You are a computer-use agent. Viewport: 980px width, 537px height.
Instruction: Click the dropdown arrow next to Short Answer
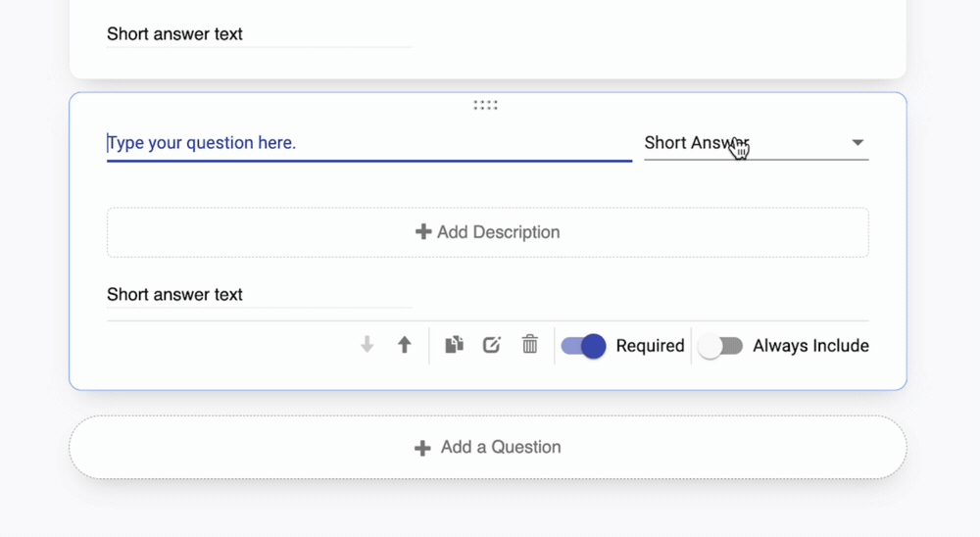point(857,143)
